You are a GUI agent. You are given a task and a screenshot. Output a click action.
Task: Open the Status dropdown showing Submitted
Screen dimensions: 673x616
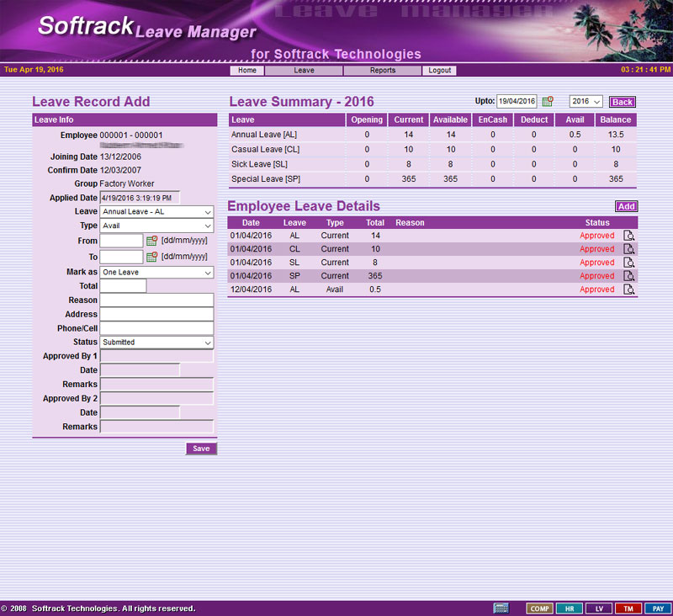point(156,343)
